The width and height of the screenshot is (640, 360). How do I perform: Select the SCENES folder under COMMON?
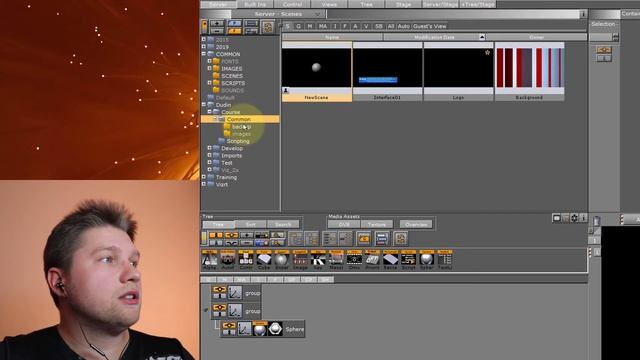coord(232,76)
